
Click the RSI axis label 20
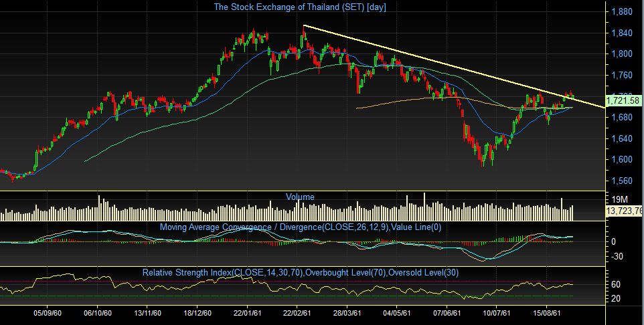(616, 298)
